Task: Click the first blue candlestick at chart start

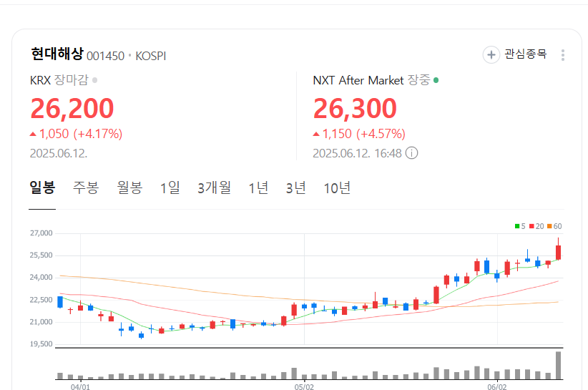Action: point(60,302)
